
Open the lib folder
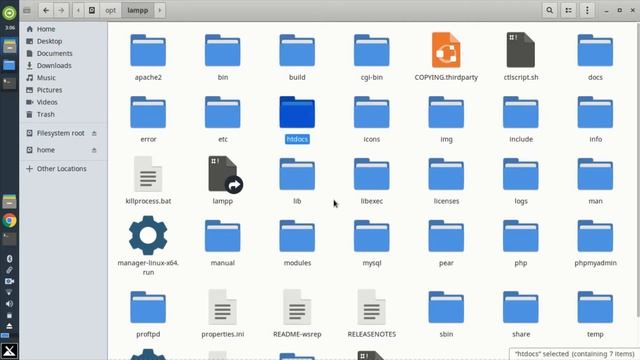(x=297, y=175)
